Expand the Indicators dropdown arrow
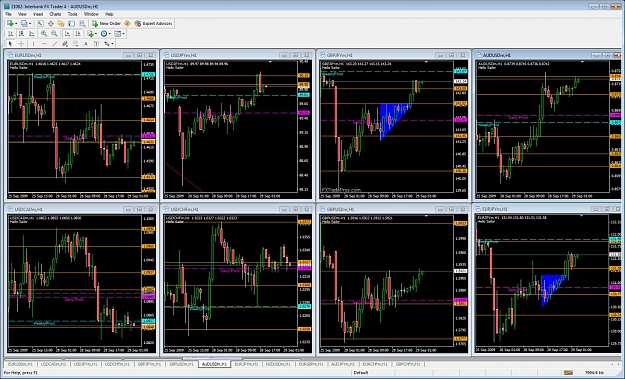The image size is (625, 379). (x=96, y=34)
